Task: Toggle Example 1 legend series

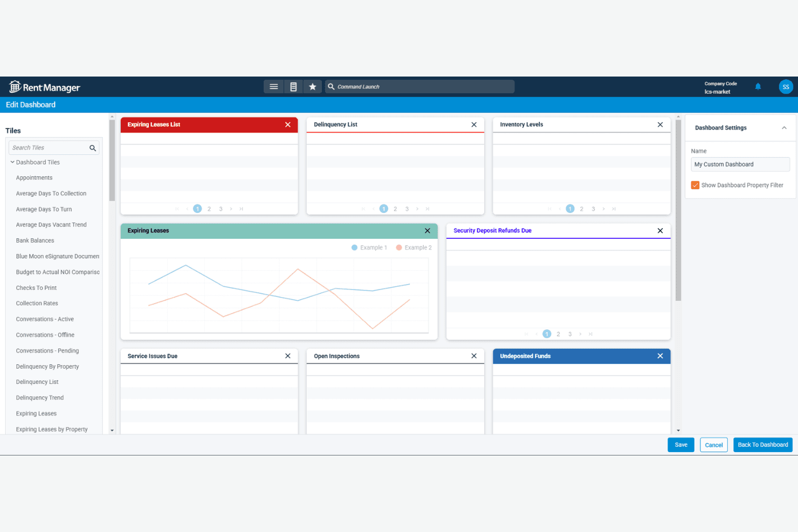Action: [x=369, y=248]
